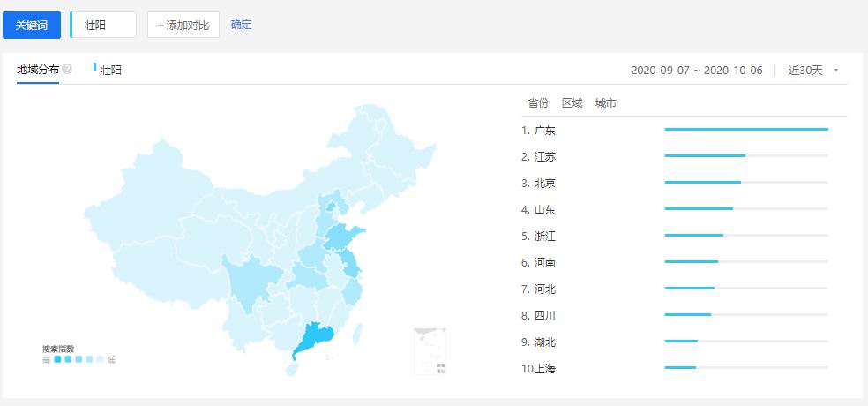Click the help icon beside 地域分布
The width and height of the screenshot is (868, 406).
coord(67,70)
